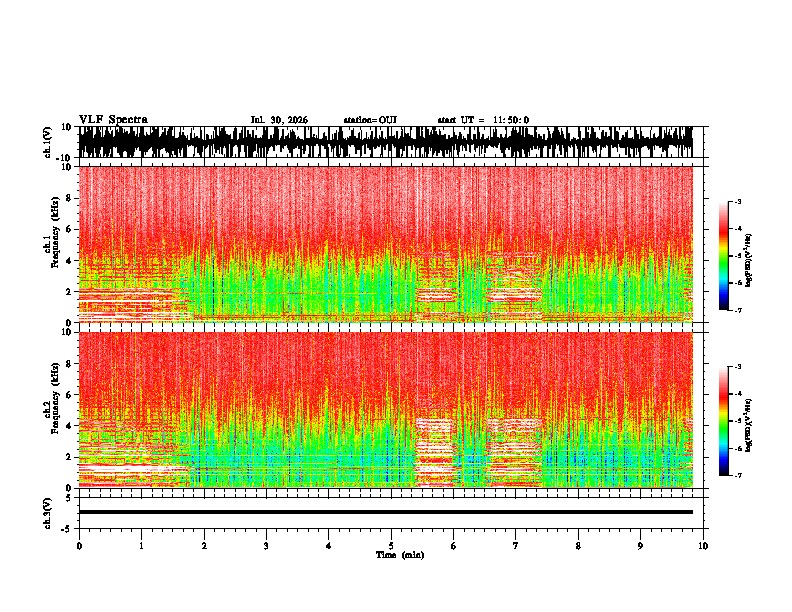
Task: Click the "start UT = 11:50:0" header text
Action: (483, 120)
